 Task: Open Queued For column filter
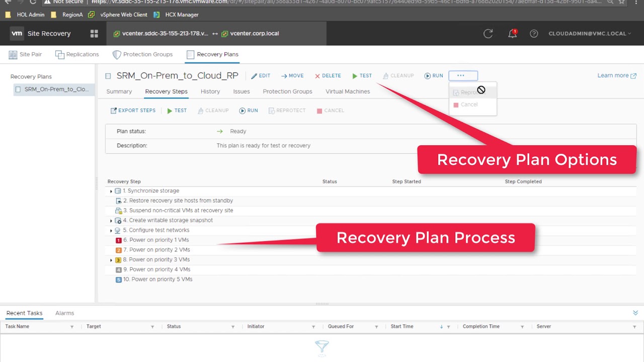point(376,327)
